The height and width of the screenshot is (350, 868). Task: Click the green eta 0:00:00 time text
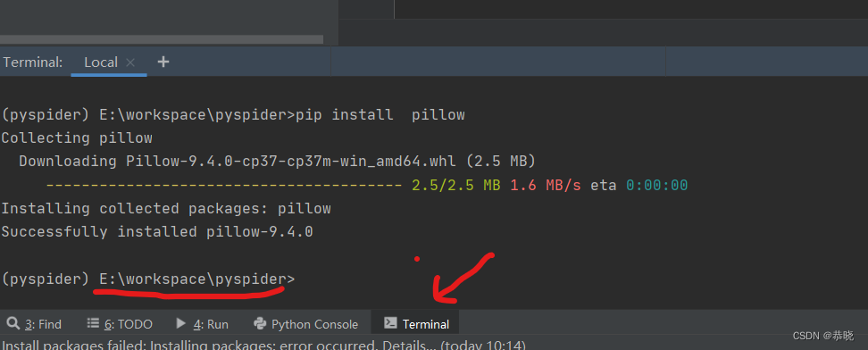coord(657,186)
